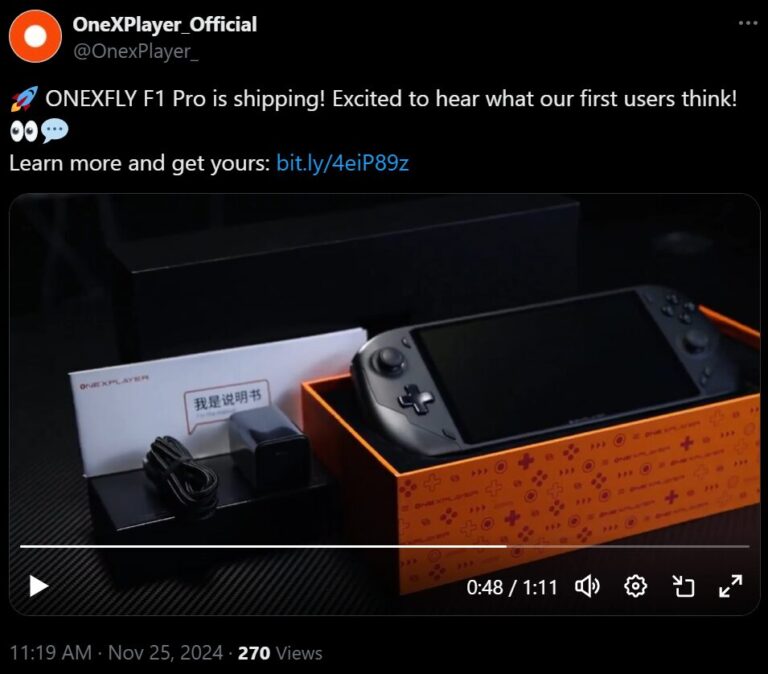Click the rocket emoji in the tweet
The height and width of the screenshot is (674, 768).
tap(24, 98)
